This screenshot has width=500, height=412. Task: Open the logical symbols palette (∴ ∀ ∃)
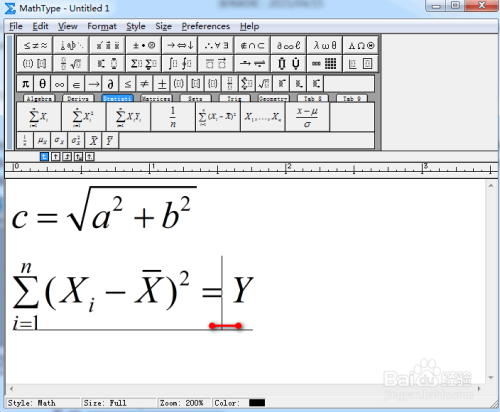point(216,45)
